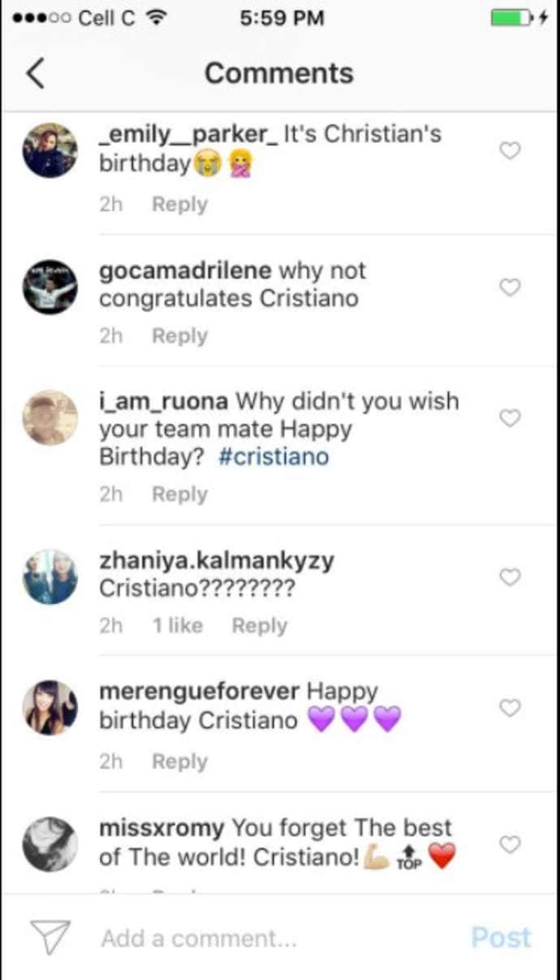Reply to zhaniya.kalmankyzy's comment
This screenshot has height=980, width=560.
click(x=259, y=625)
